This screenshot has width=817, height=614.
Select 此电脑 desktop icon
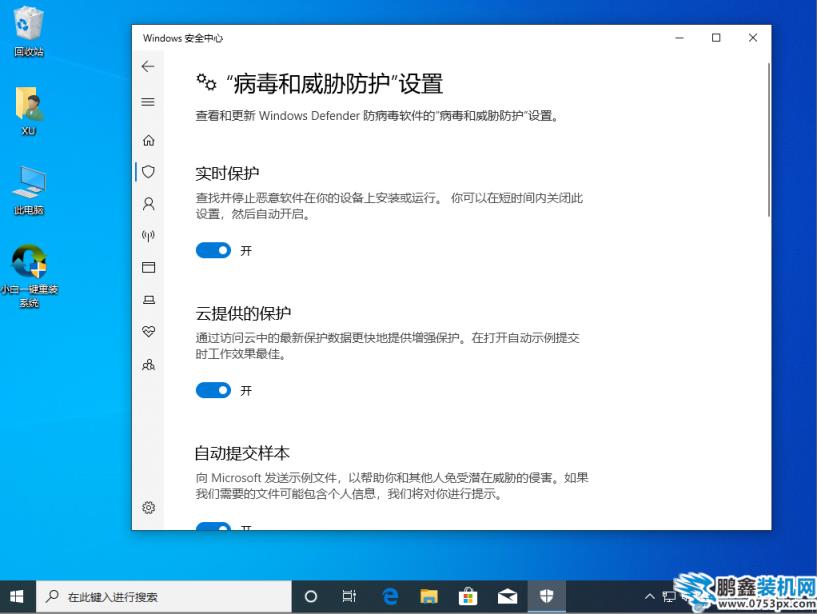coord(29,191)
